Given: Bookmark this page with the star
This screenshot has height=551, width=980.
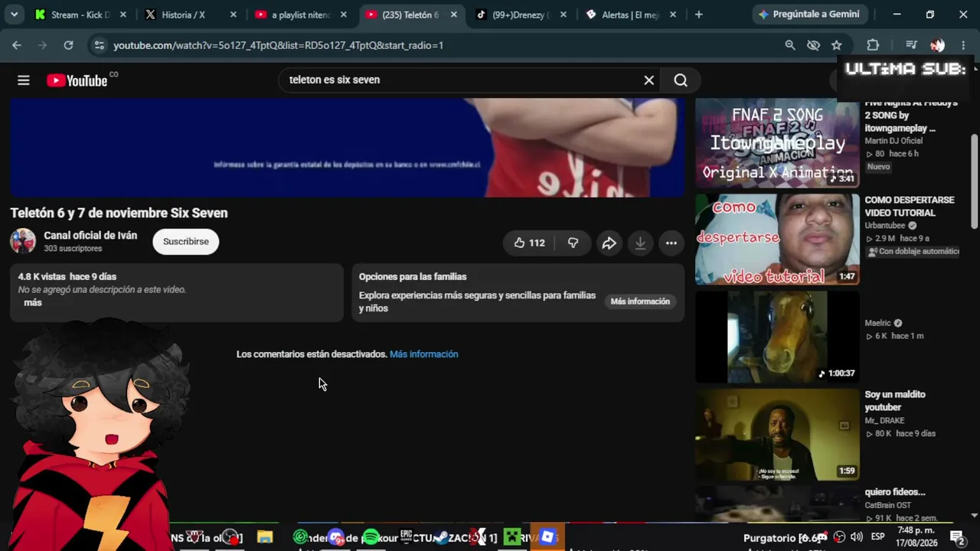Looking at the screenshot, I should 837,45.
